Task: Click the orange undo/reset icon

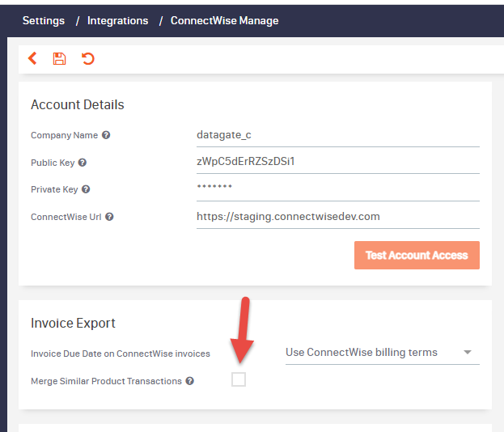Action: pyautogui.click(x=87, y=58)
